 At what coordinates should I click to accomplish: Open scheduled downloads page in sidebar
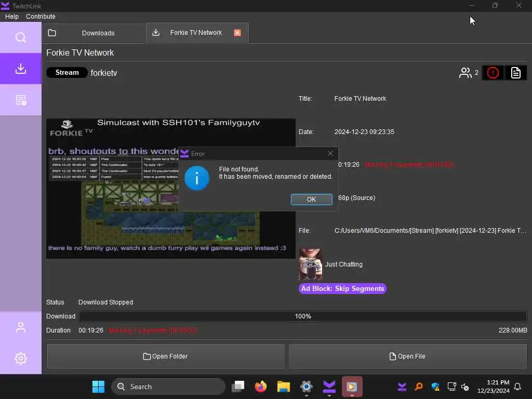[x=21, y=100]
